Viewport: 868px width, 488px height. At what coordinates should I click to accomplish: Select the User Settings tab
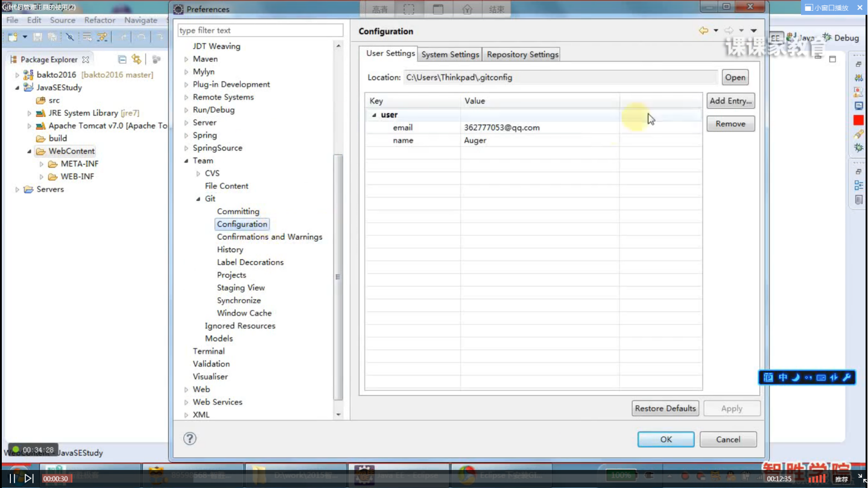click(390, 53)
